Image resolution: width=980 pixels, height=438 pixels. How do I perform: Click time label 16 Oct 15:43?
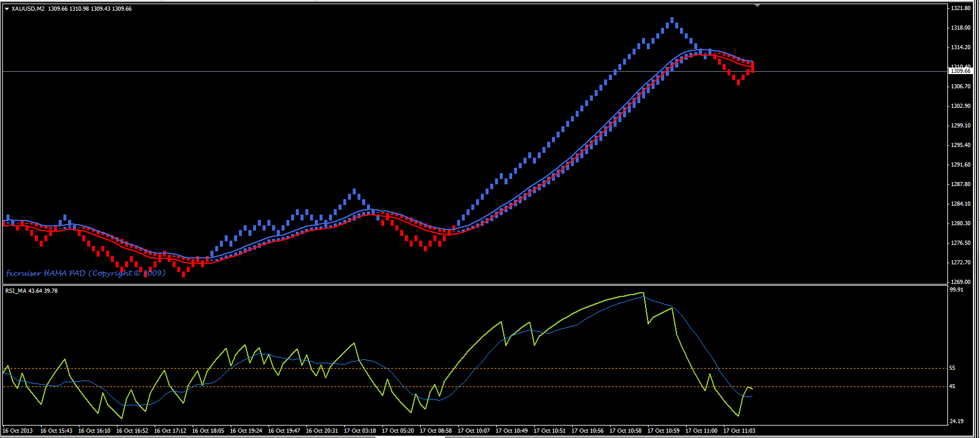56,431
